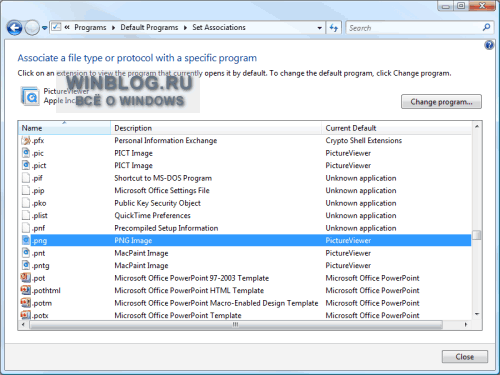Refresh the Set Associations page
This screenshot has width=500, height=375.
pyautogui.click(x=333, y=28)
